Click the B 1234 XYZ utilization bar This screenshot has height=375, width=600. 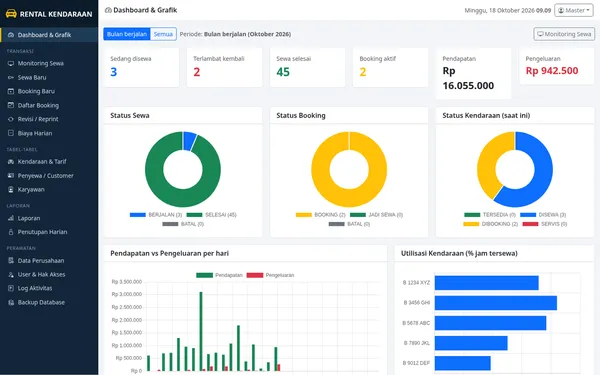(486, 283)
